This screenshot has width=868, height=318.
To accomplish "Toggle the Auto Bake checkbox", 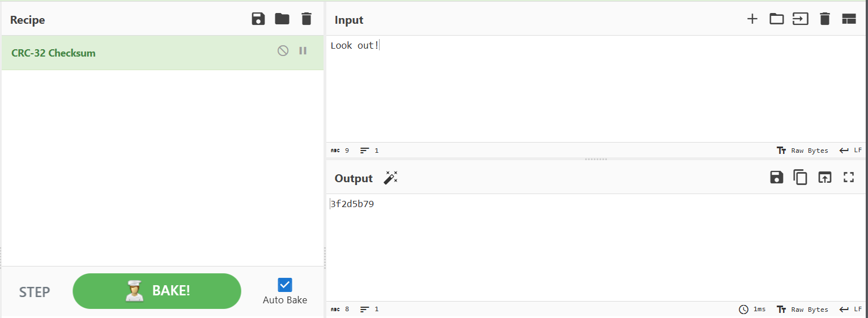I will click(285, 285).
